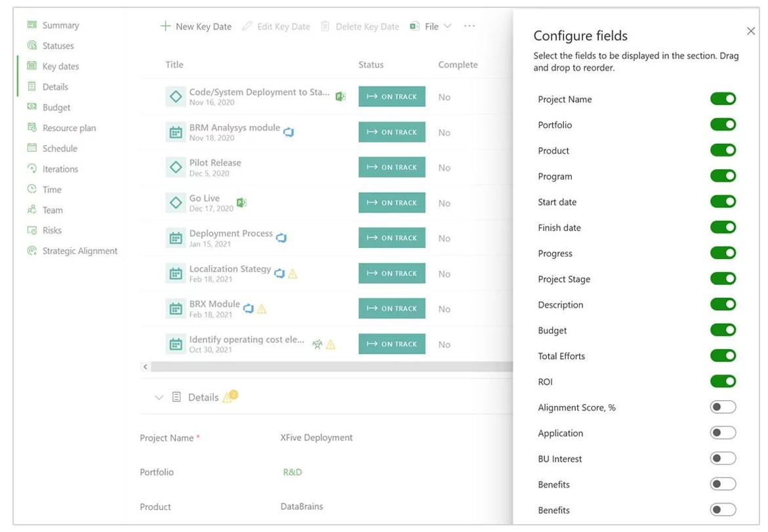The width and height of the screenshot is (768, 532).
Task: Enable the Alignment Score, % toggle
Action: pyautogui.click(x=723, y=407)
